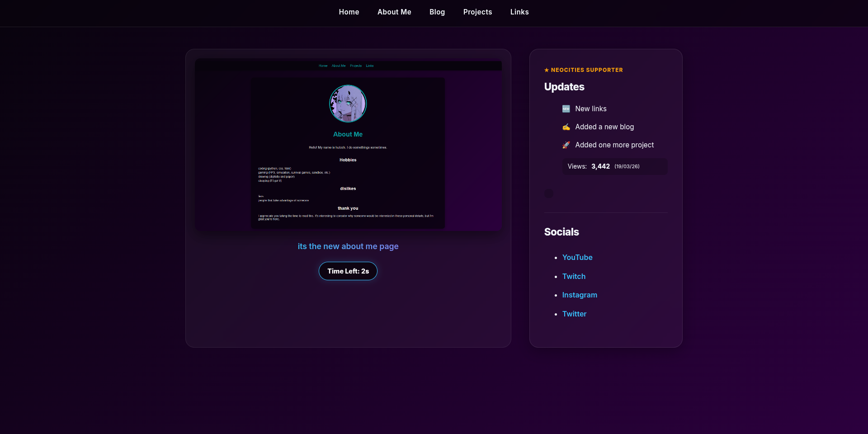Open the Blog section
The width and height of the screenshot is (868, 434).
pos(437,12)
